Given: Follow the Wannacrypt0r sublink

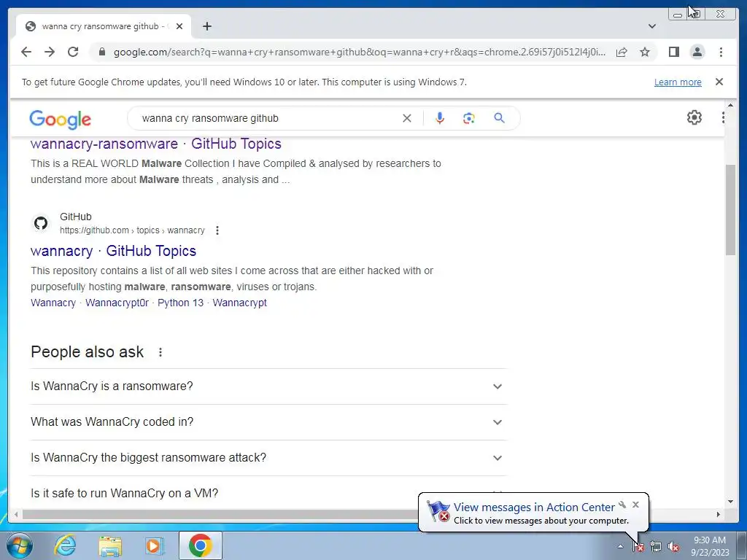Looking at the screenshot, I should pos(117,303).
